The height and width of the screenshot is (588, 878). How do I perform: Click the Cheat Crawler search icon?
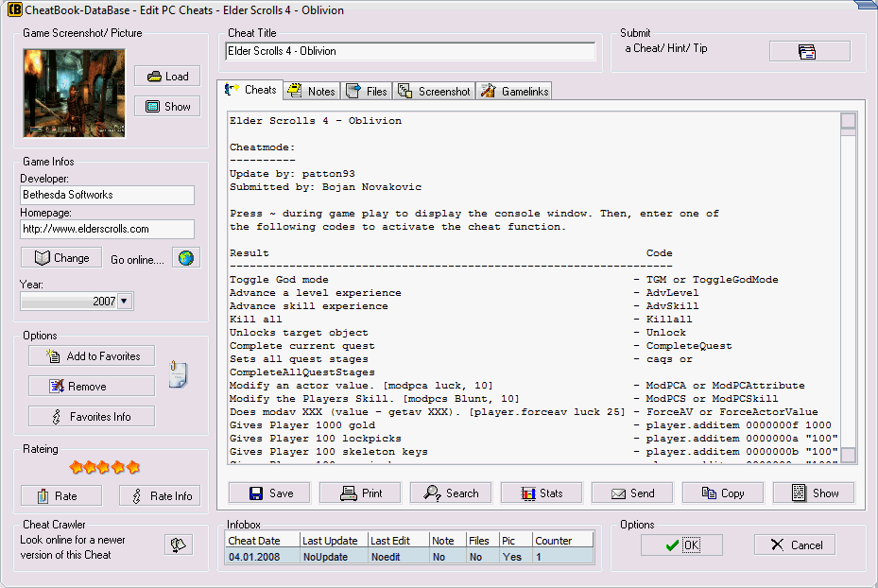(x=178, y=545)
